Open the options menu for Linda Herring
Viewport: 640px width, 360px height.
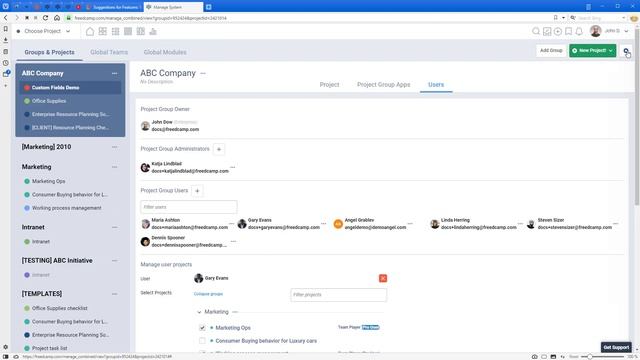[x=520, y=224]
